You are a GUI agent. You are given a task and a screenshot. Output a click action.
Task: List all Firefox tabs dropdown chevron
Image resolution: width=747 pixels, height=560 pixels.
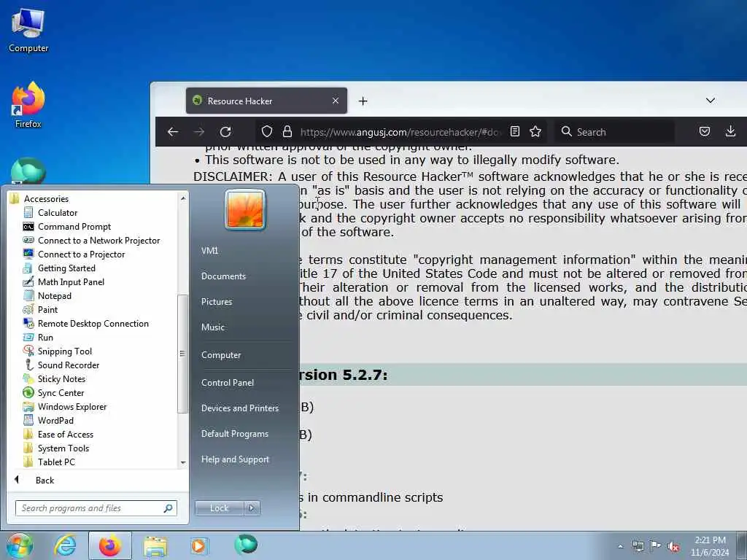click(x=711, y=101)
